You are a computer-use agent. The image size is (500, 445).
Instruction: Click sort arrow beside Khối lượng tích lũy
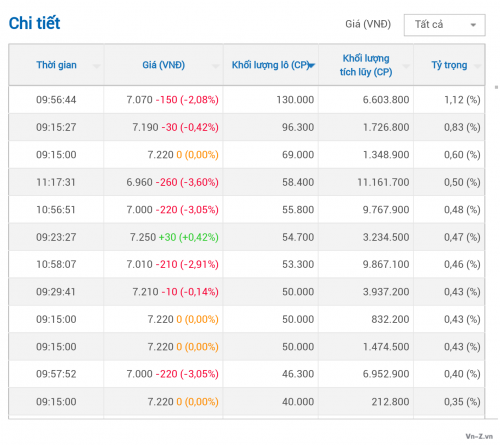click(406, 66)
